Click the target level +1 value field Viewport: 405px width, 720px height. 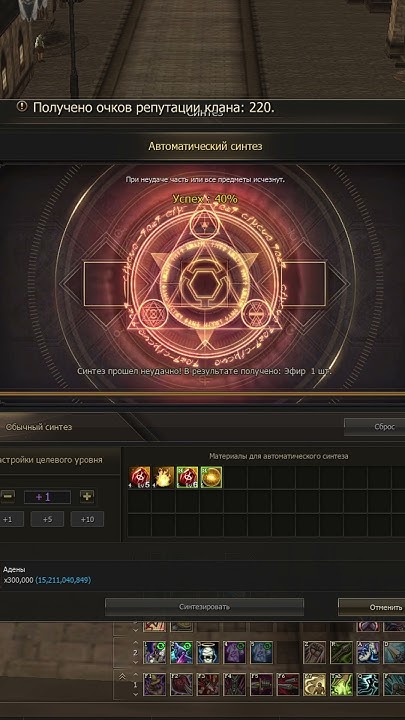point(47,497)
